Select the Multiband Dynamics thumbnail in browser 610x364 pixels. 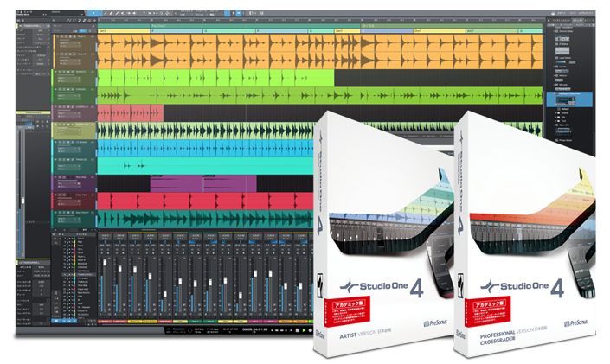tap(566, 101)
